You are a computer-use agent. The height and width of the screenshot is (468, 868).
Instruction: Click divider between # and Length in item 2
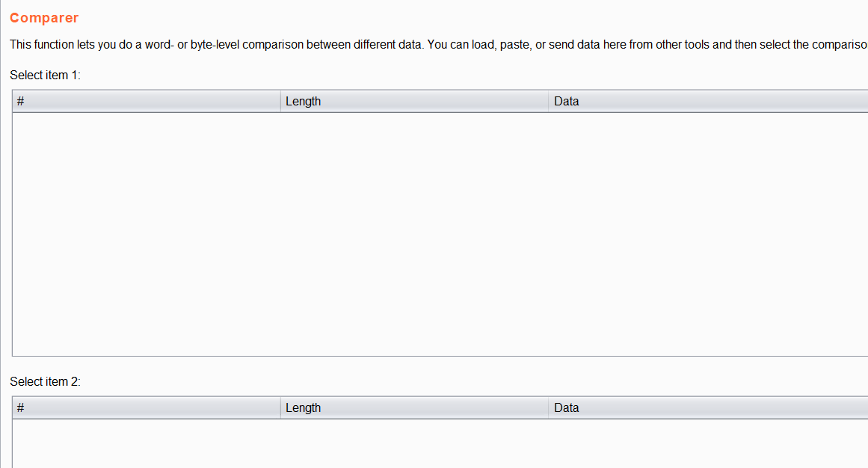point(280,407)
